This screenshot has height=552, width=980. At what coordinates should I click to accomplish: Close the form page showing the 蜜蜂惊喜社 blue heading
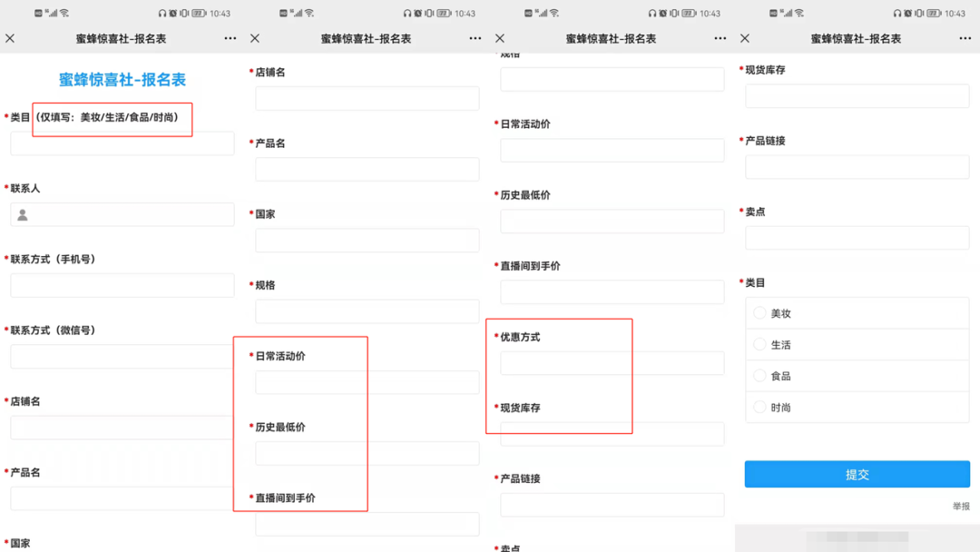[10, 38]
